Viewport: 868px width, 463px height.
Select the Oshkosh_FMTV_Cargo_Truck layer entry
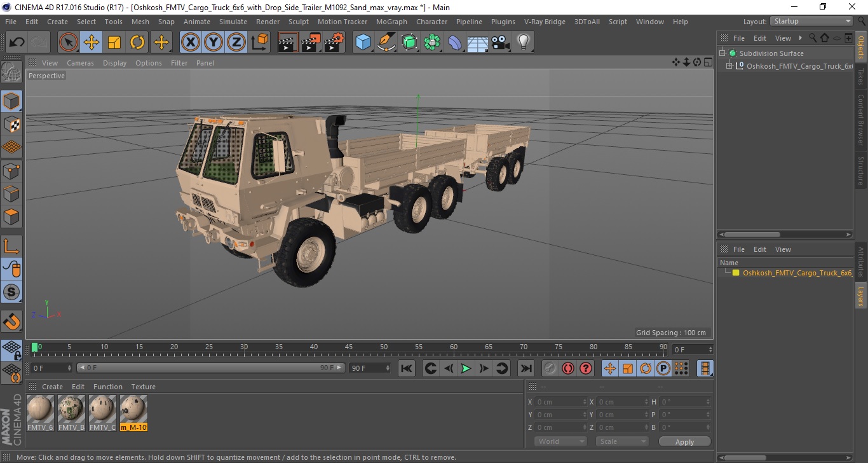(797, 273)
